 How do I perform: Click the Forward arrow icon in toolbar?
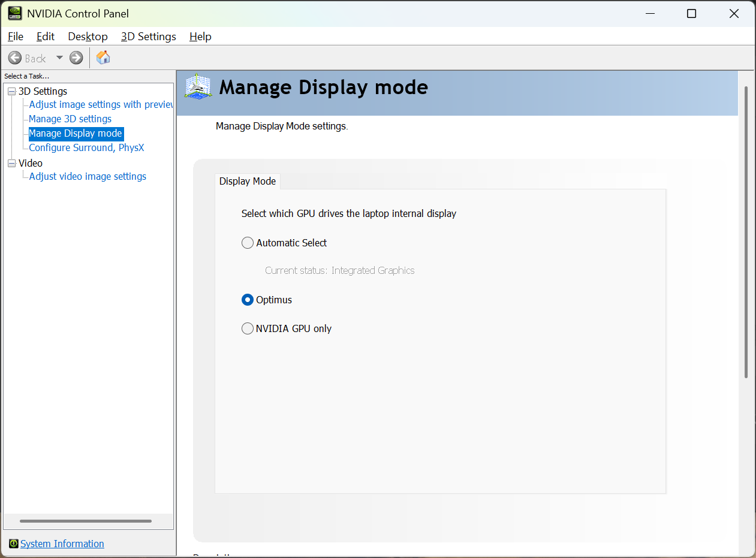pyautogui.click(x=76, y=58)
